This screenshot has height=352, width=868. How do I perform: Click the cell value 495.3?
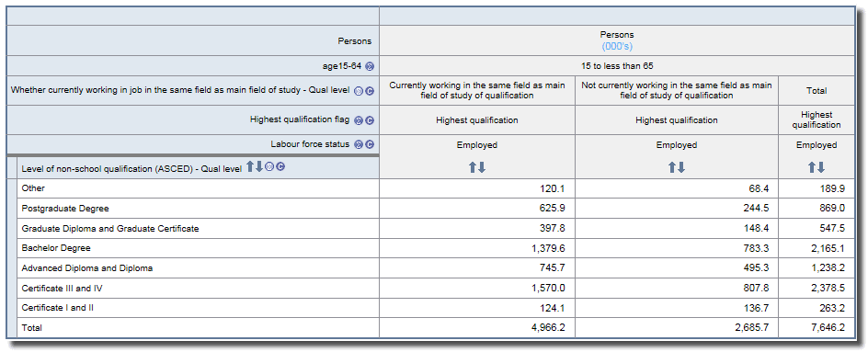pos(756,267)
